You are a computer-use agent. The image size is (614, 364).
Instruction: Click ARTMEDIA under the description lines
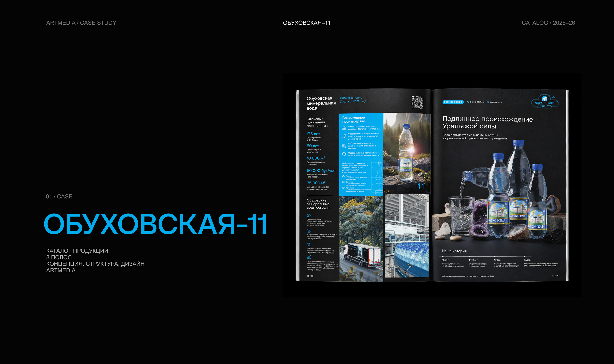point(61,270)
